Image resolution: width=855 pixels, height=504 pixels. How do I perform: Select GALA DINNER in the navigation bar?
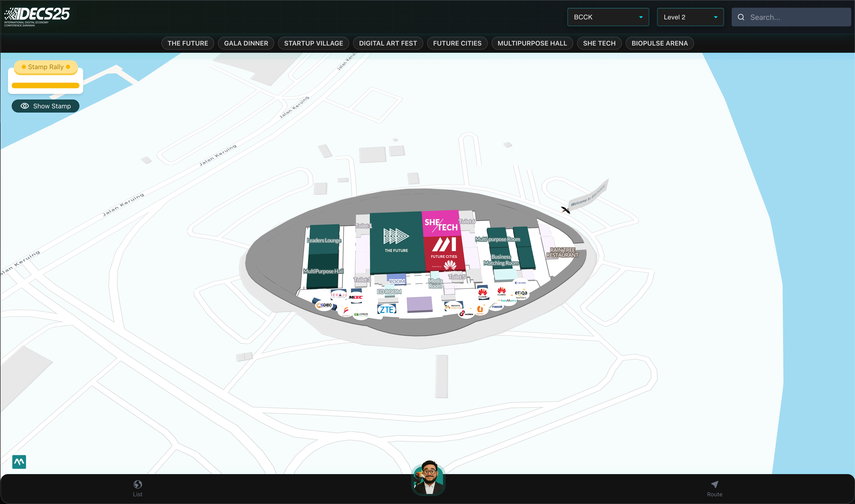[x=246, y=43]
